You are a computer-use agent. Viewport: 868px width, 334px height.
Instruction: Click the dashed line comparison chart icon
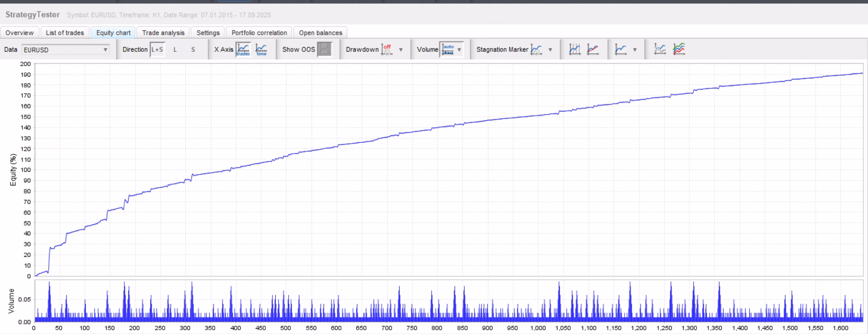(660, 49)
